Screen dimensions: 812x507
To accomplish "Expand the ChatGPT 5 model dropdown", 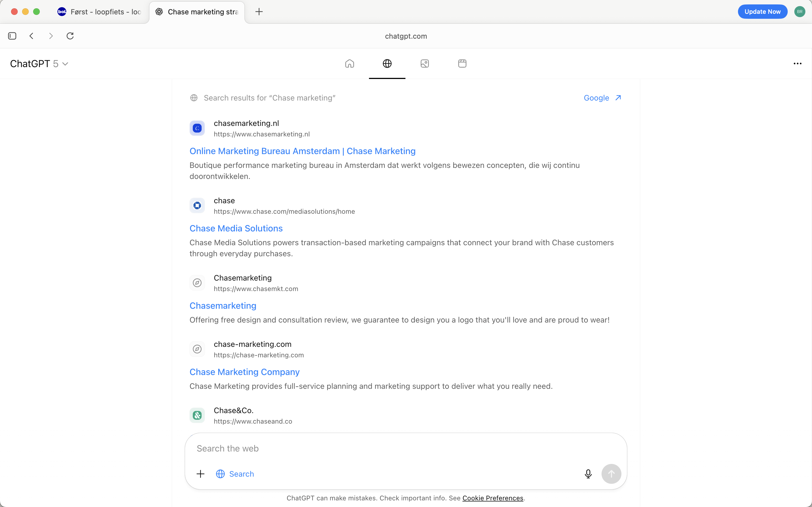I will [x=39, y=64].
